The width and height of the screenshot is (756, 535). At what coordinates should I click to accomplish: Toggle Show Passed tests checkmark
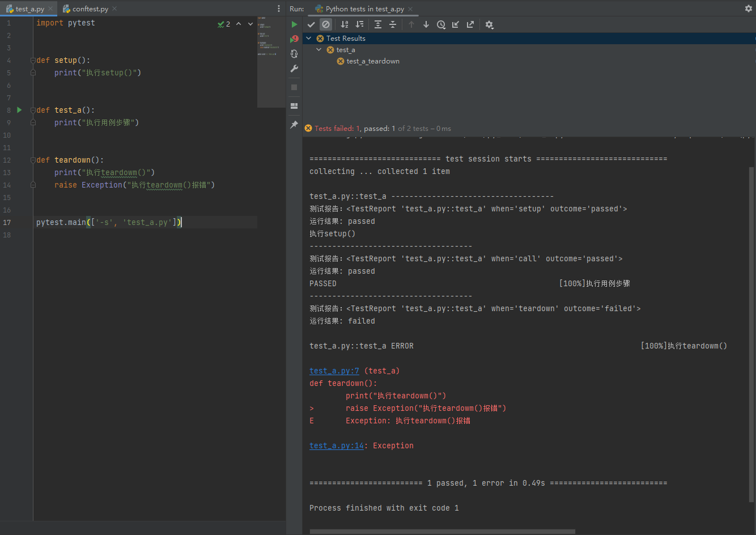tap(311, 24)
